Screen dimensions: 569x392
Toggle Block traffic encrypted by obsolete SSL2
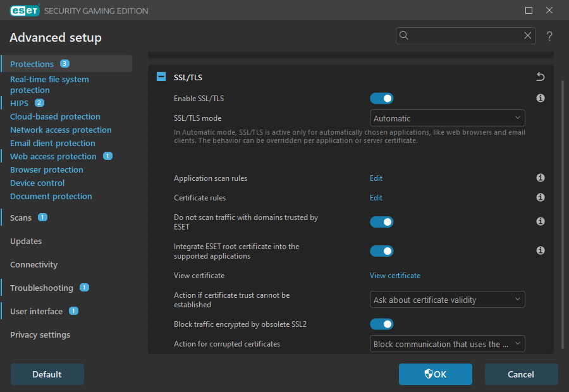pyautogui.click(x=381, y=324)
